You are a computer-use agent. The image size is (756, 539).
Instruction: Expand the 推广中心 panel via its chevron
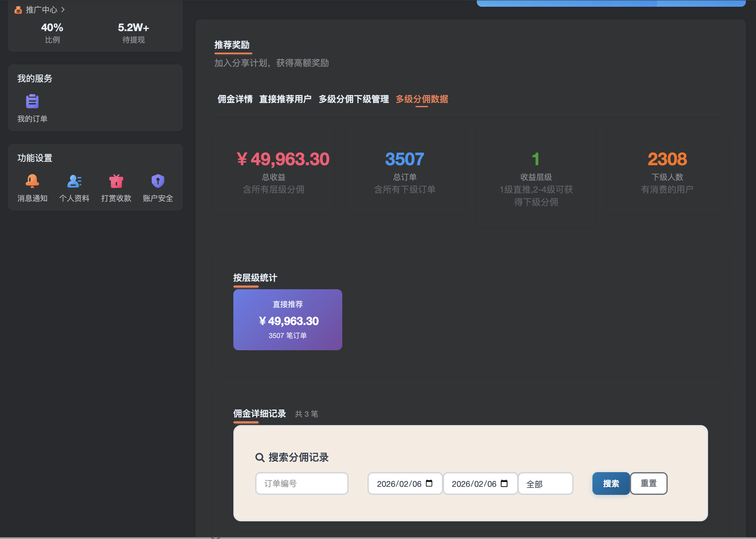coord(63,9)
